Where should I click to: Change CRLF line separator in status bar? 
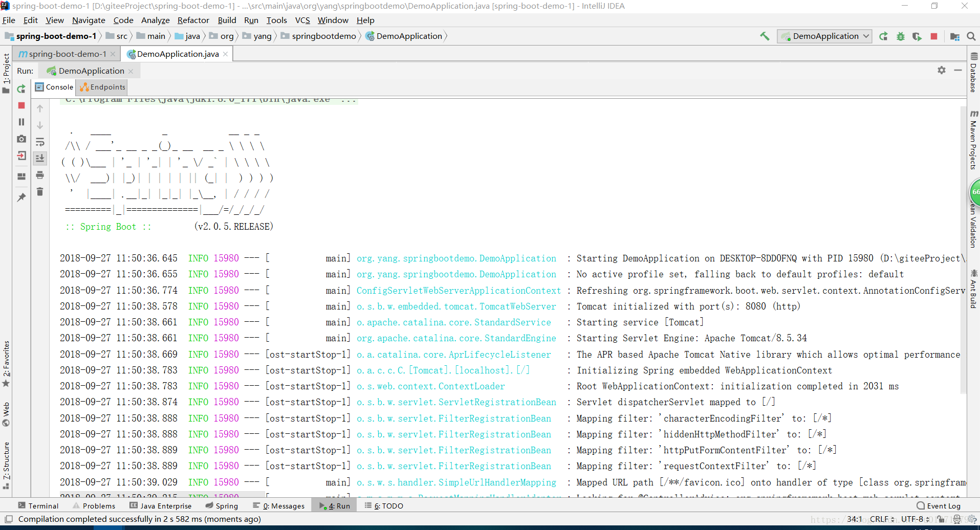pyautogui.click(x=882, y=519)
